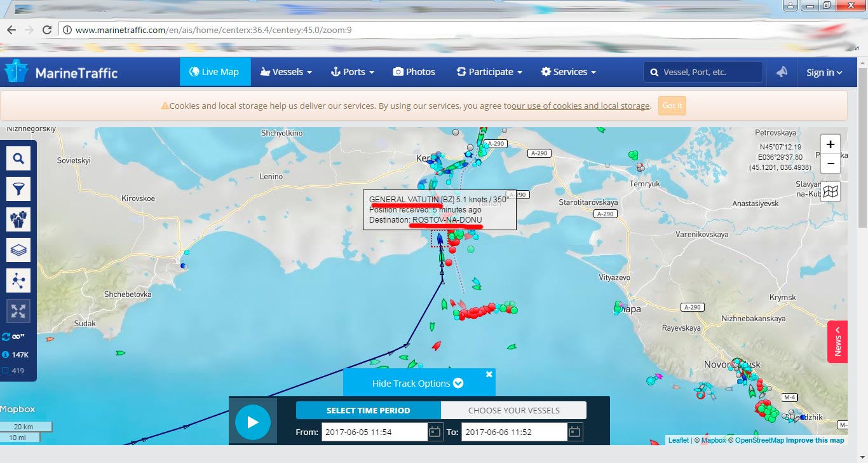Expand the Participate menu

pos(489,72)
